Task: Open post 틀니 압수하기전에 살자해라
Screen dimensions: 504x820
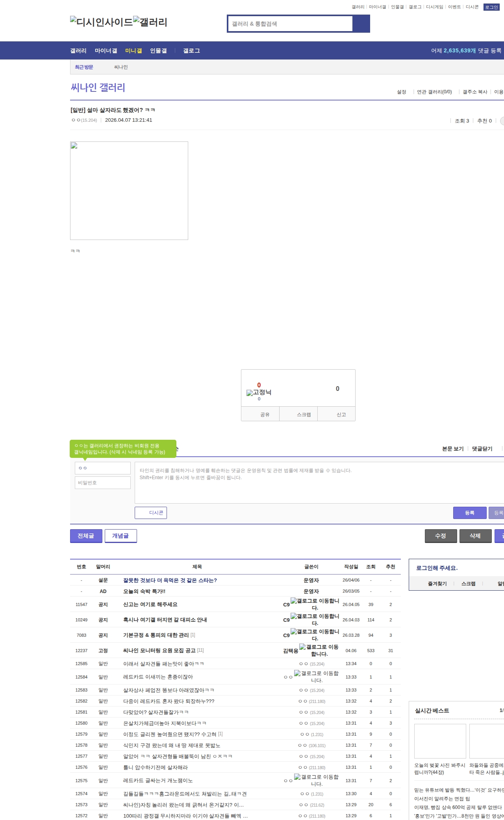Action: point(156,767)
